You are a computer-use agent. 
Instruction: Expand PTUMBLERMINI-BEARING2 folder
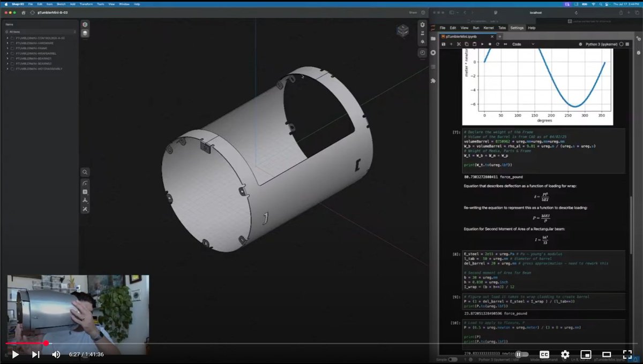click(8, 64)
